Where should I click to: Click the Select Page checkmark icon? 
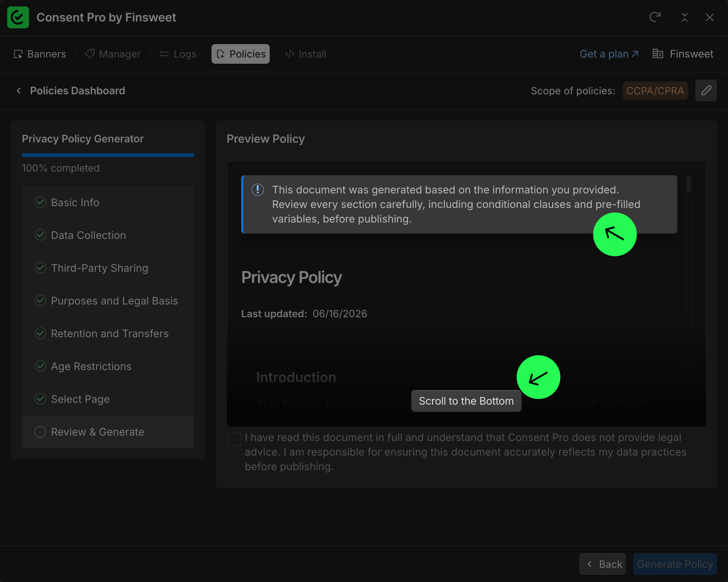pos(40,399)
